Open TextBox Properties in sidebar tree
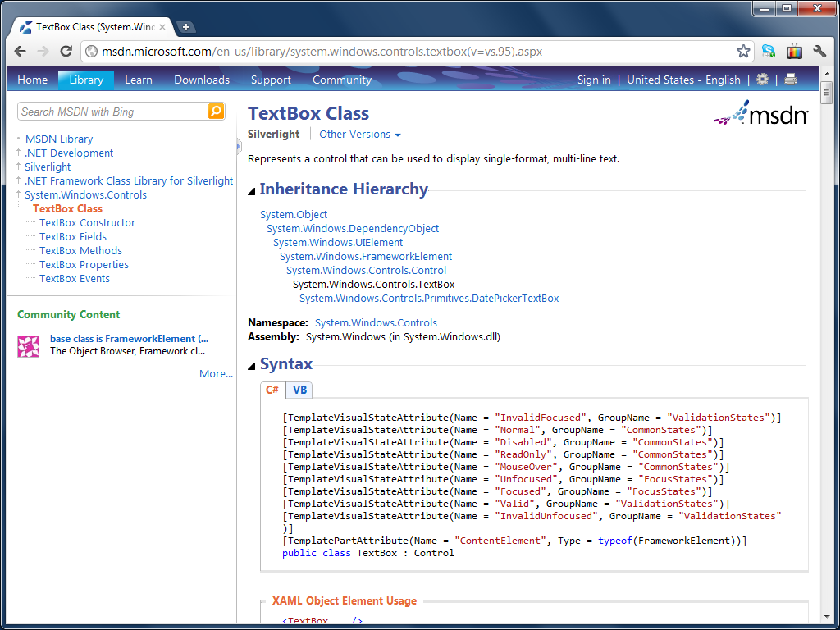840x630 pixels. pyautogui.click(x=84, y=264)
